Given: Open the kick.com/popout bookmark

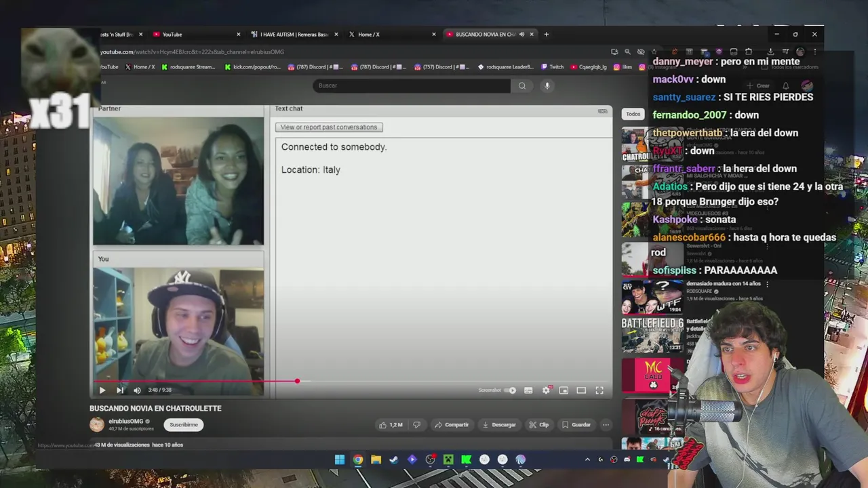Looking at the screenshot, I should click(x=252, y=67).
